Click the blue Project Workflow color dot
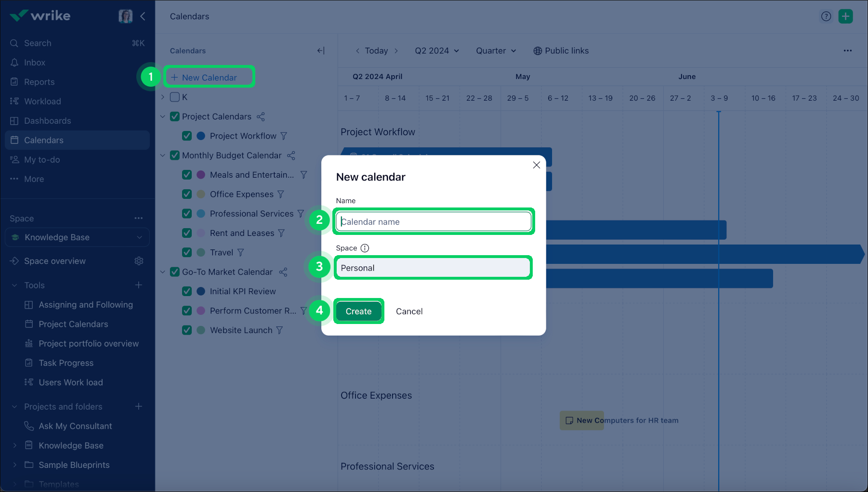 (x=201, y=136)
